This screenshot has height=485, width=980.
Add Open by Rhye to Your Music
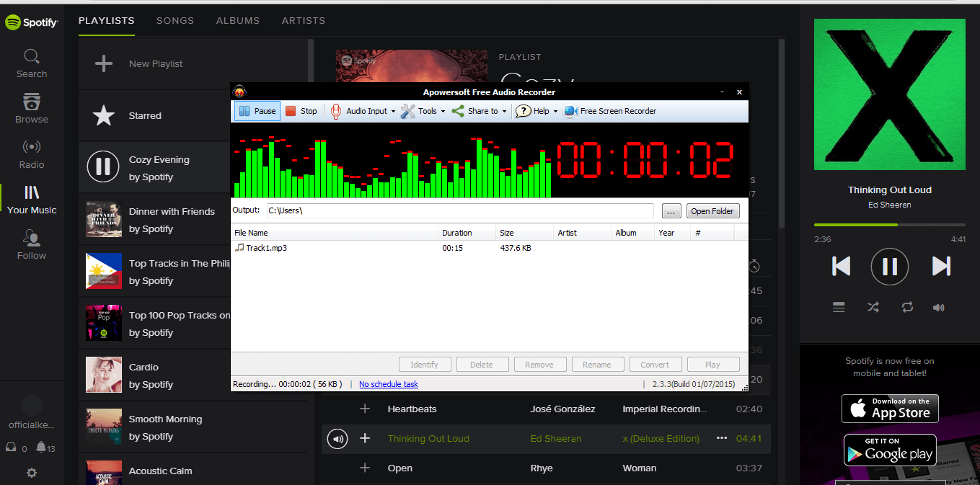pos(365,468)
